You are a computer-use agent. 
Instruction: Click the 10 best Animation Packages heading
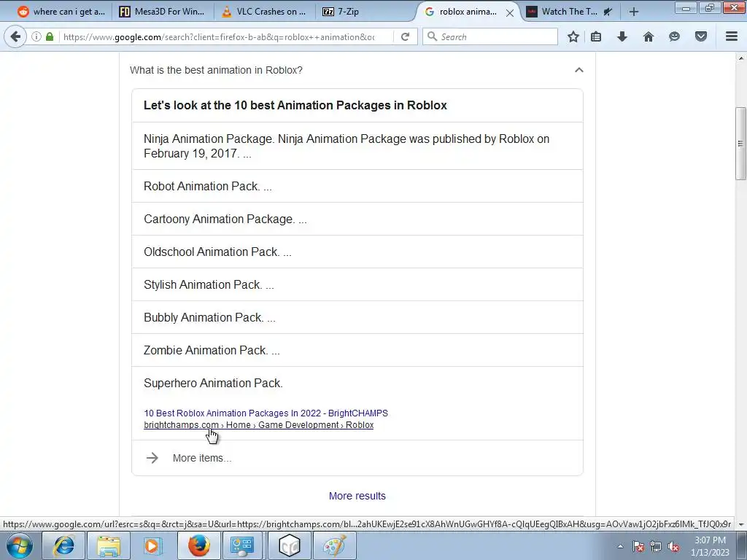[295, 105]
